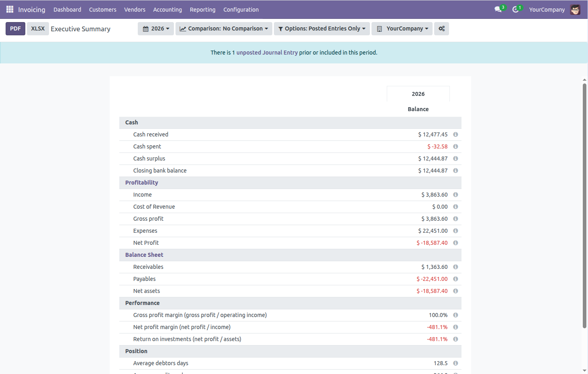This screenshot has height=374, width=588.
Task: Open the Reporting menu
Action: pos(202,10)
